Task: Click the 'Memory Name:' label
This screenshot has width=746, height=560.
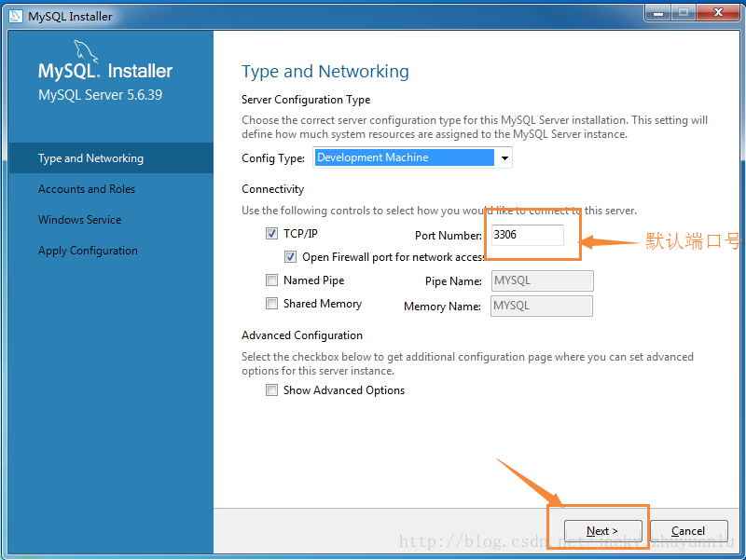Action: [442, 307]
